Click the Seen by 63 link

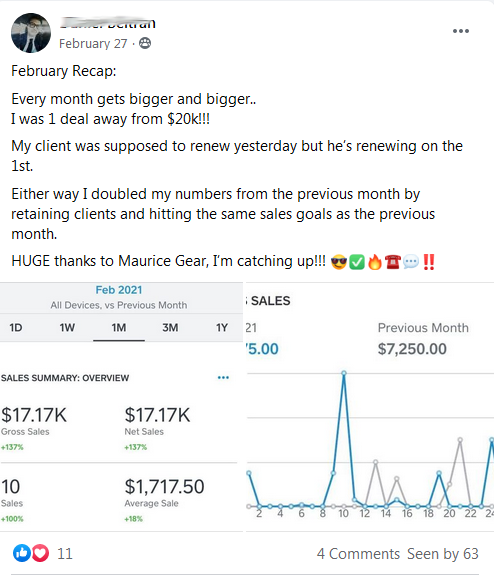coord(443,554)
